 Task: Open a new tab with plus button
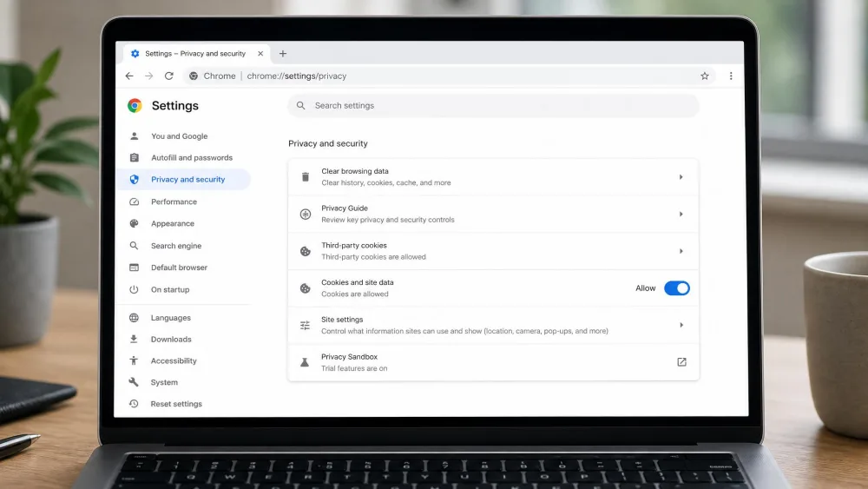283,54
